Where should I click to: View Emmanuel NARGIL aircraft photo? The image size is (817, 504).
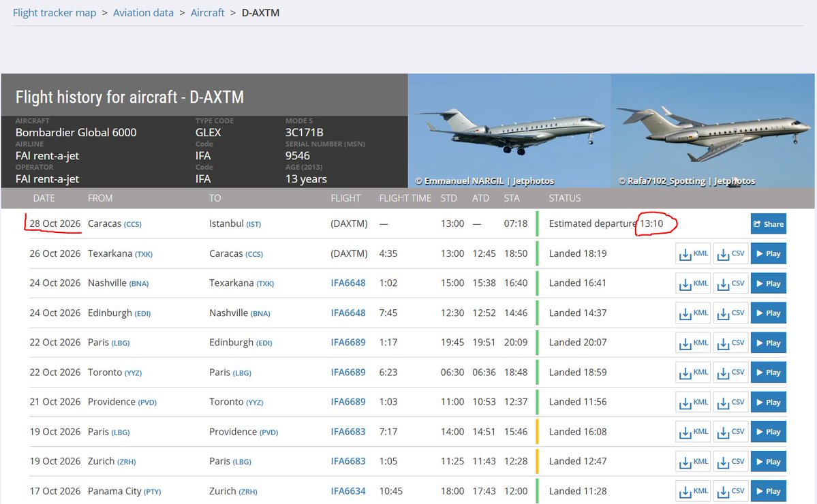(510, 131)
